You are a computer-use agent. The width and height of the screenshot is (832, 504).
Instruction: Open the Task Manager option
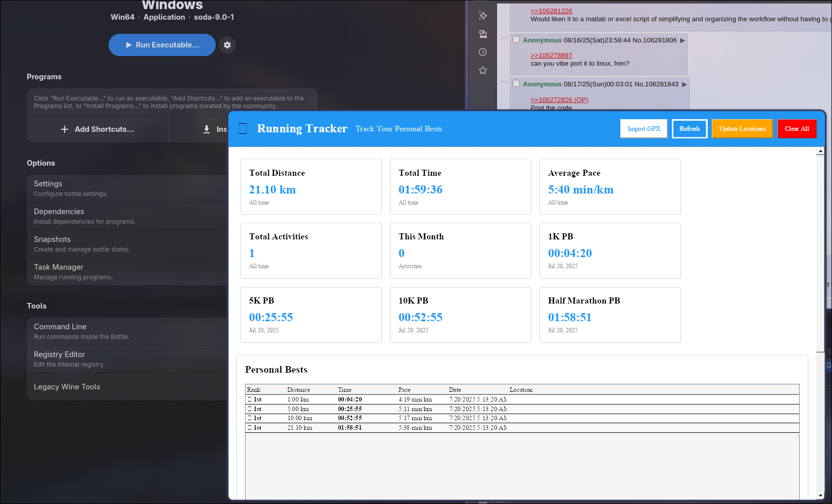127,272
